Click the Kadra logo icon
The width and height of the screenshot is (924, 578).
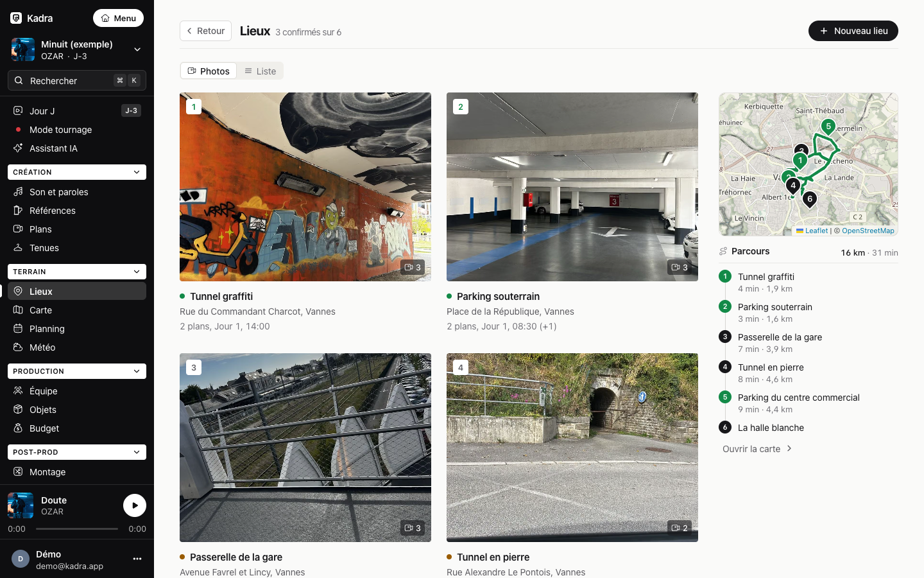click(x=16, y=18)
